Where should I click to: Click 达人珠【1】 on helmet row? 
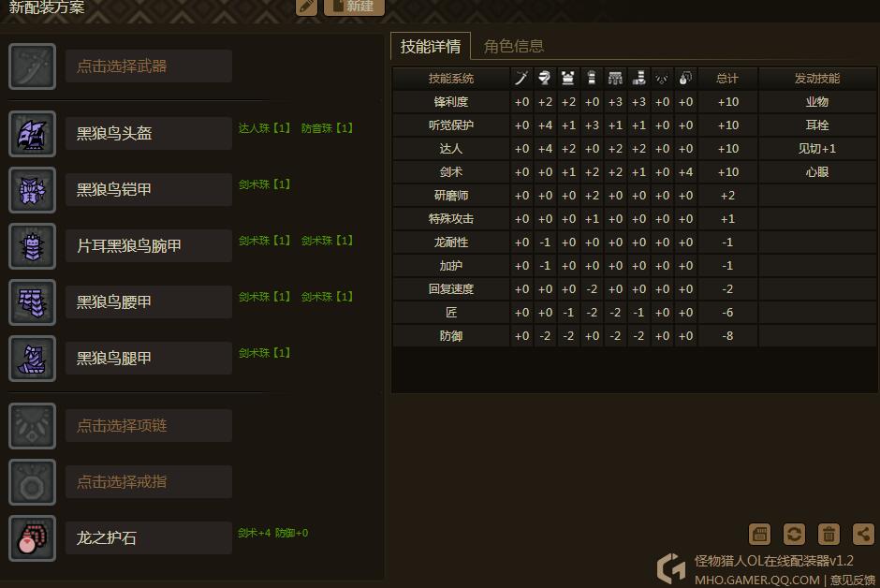coord(264,128)
